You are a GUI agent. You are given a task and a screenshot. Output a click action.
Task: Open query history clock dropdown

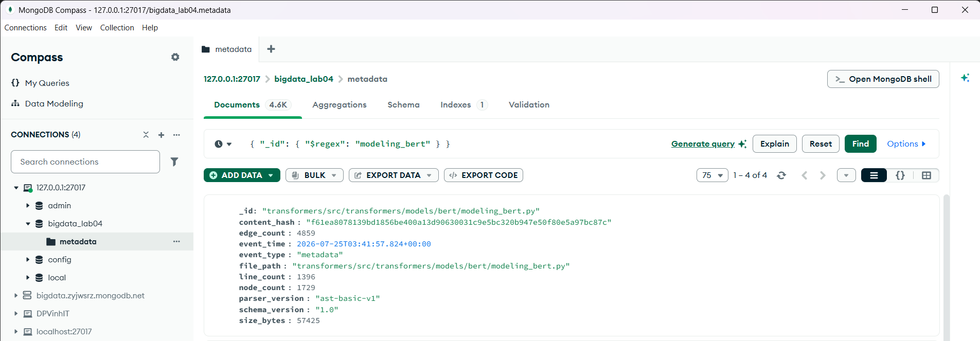coord(223,144)
